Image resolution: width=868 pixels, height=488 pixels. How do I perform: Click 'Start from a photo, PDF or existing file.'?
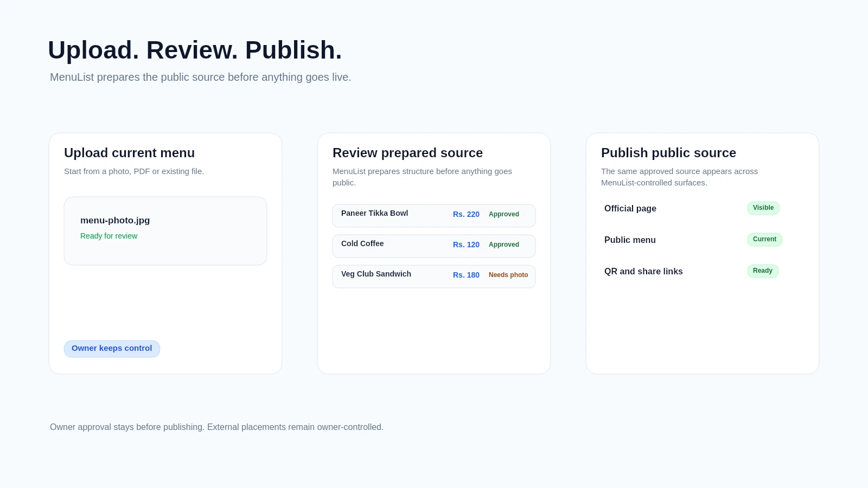(134, 171)
